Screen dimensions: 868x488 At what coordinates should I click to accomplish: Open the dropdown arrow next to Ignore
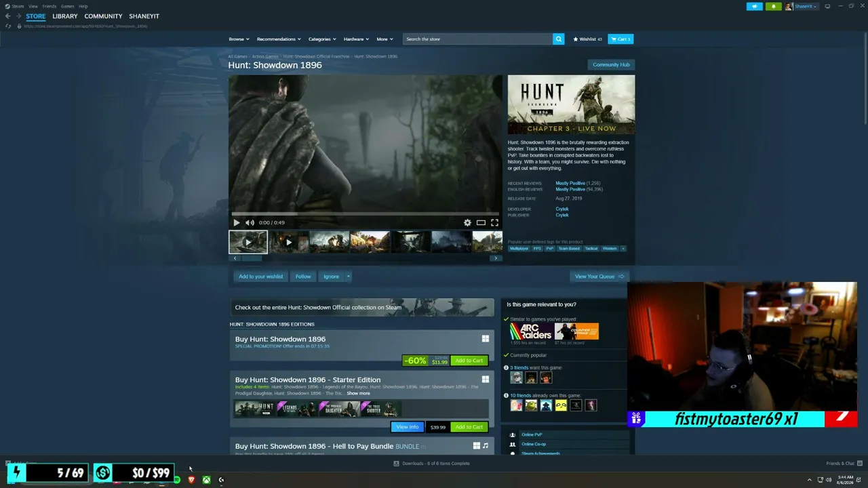[x=348, y=277]
